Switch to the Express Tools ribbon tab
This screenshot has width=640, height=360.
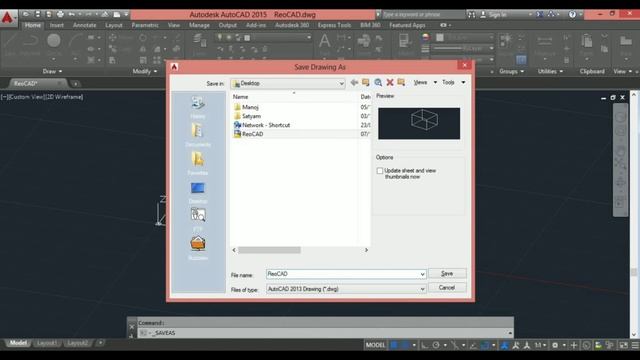click(334, 25)
